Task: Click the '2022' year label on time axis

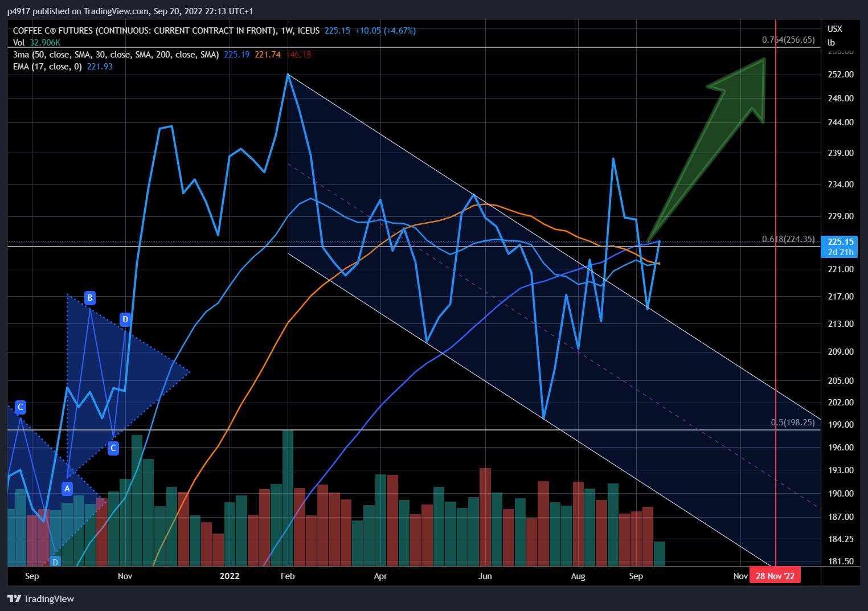Action: pyautogui.click(x=230, y=576)
